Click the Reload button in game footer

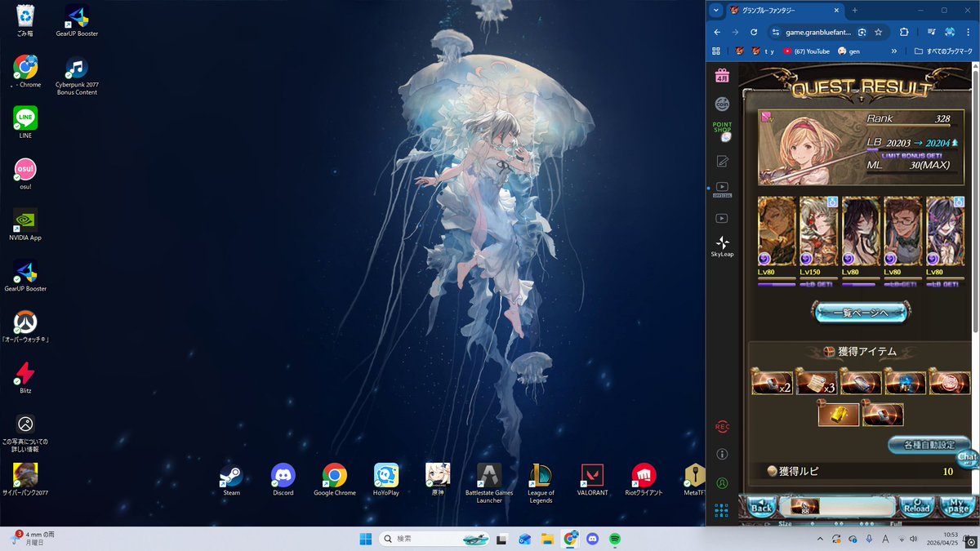click(x=918, y=506)
